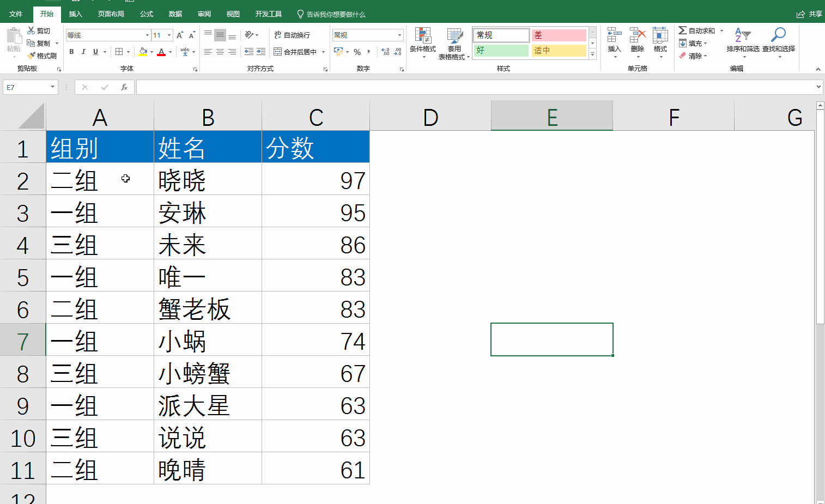The image size is (825, 504).
Task: Toggle Wrap Text (自动换行)
Action: click(x=292, y=35)
